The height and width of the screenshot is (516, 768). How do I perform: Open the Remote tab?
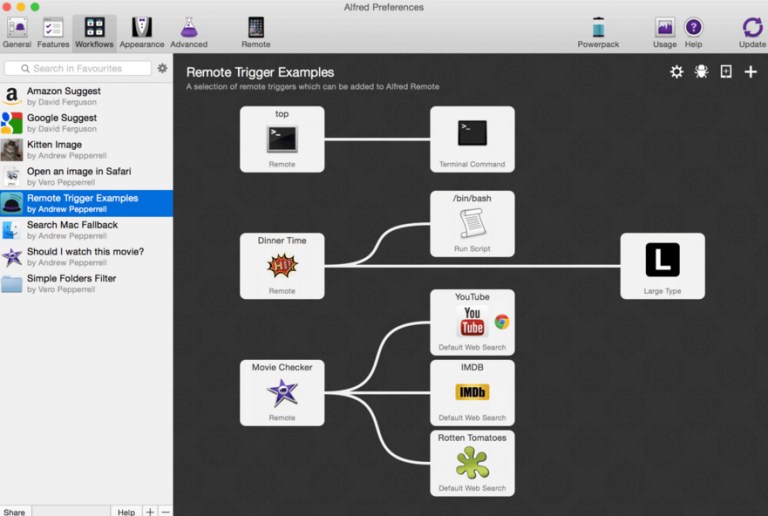pos(256,33)
